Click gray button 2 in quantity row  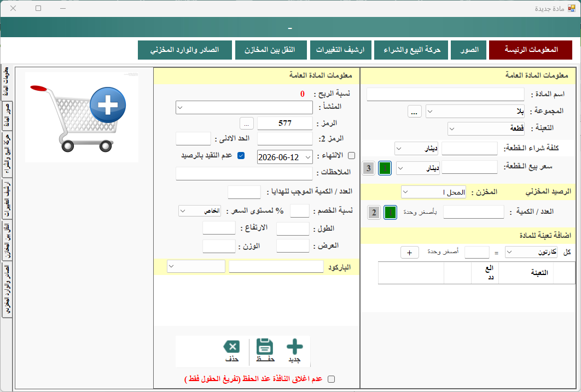point(374,213)
